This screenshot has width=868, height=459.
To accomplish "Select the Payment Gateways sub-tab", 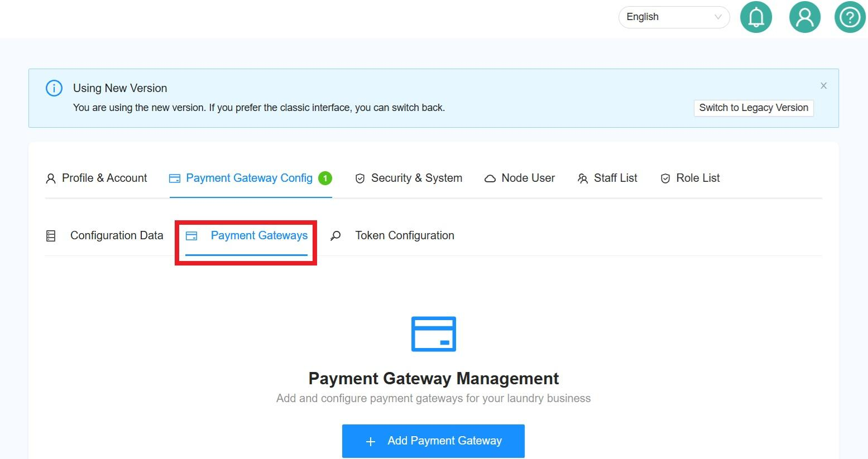I will [x=247, y=235].
